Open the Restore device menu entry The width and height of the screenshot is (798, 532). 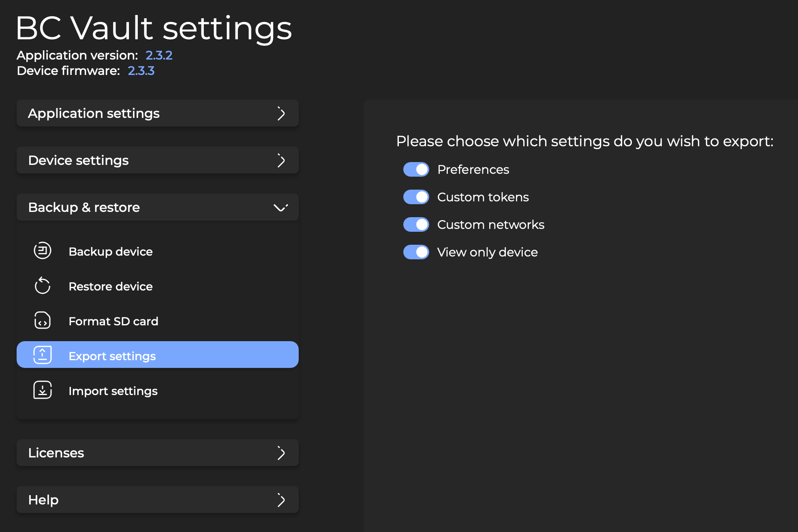tap(111, 286)
